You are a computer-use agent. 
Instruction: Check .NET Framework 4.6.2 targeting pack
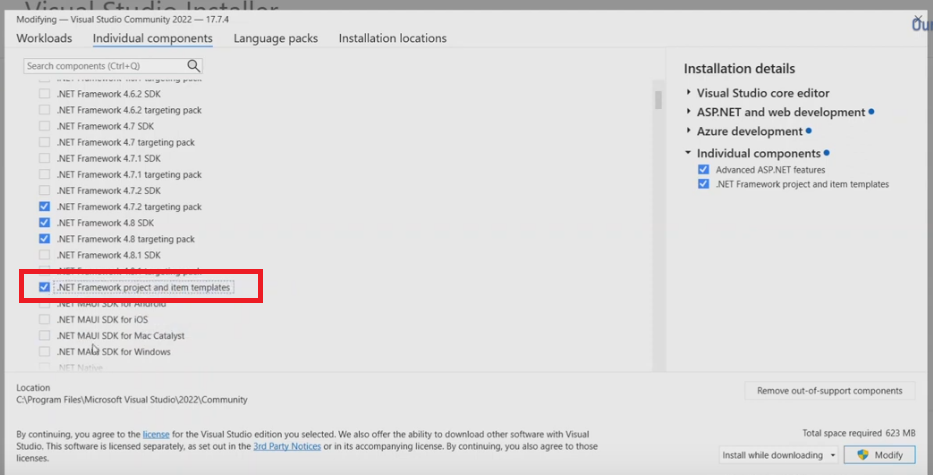pyautogui.click(x=45, y=110)
